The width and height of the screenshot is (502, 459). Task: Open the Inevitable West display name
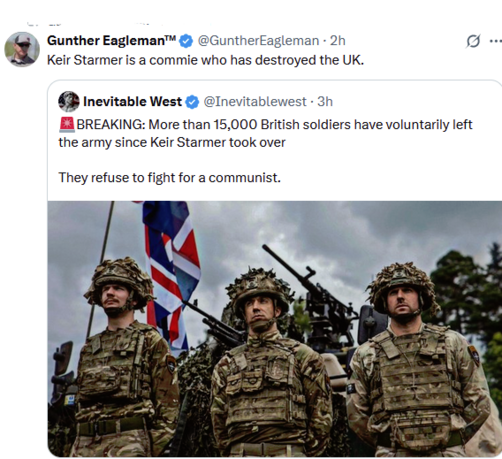[x=132, y=102]
